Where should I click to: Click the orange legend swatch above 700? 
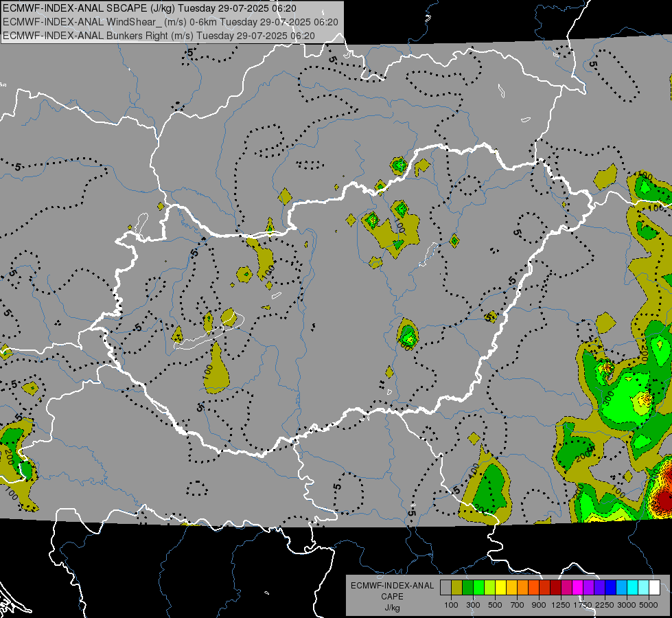point(523,587)
